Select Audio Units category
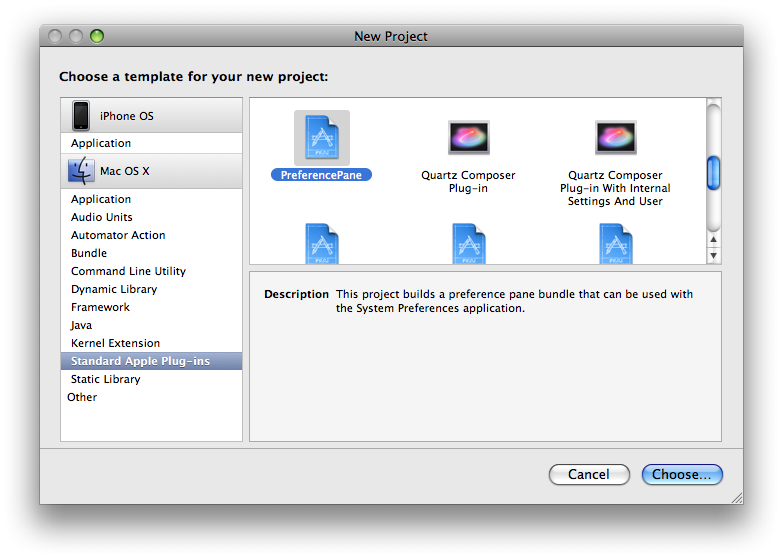 151,217
